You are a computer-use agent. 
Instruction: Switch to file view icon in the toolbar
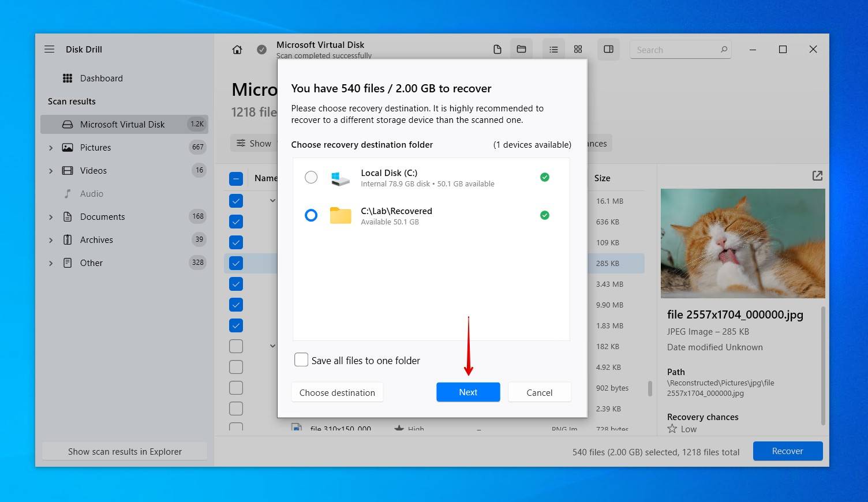[x=497, y=50]
